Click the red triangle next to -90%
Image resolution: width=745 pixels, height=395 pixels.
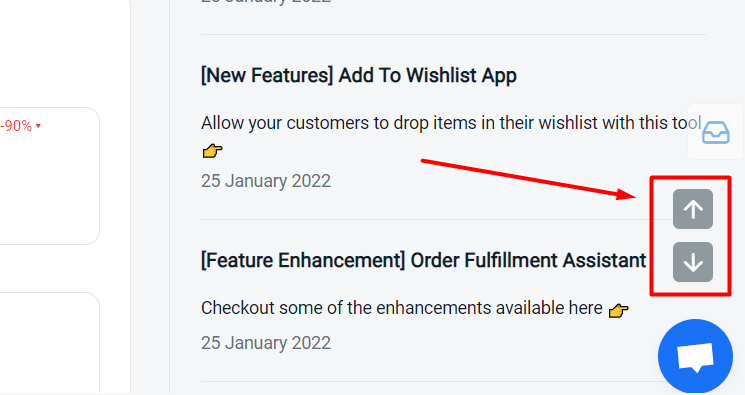pyautogui.click(x=38, y=126)
